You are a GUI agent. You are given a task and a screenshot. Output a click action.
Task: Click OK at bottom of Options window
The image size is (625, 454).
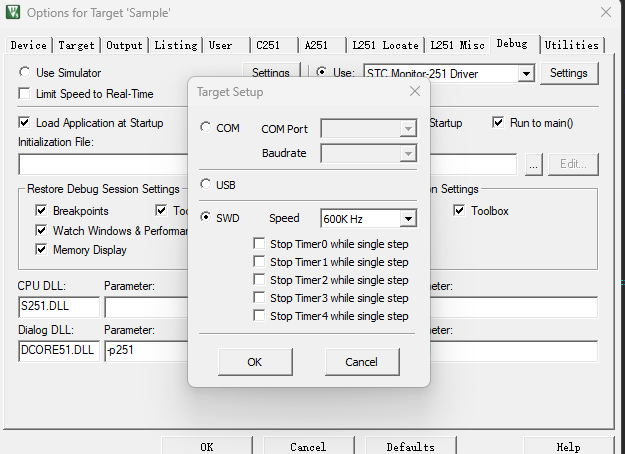coord(207,446)
